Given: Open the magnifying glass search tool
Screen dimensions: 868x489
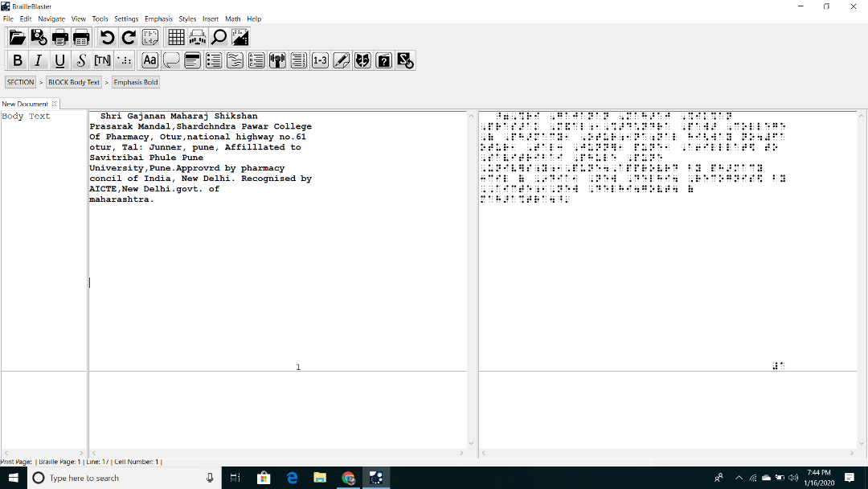Looking at the screenshot, I should (219, 37).
